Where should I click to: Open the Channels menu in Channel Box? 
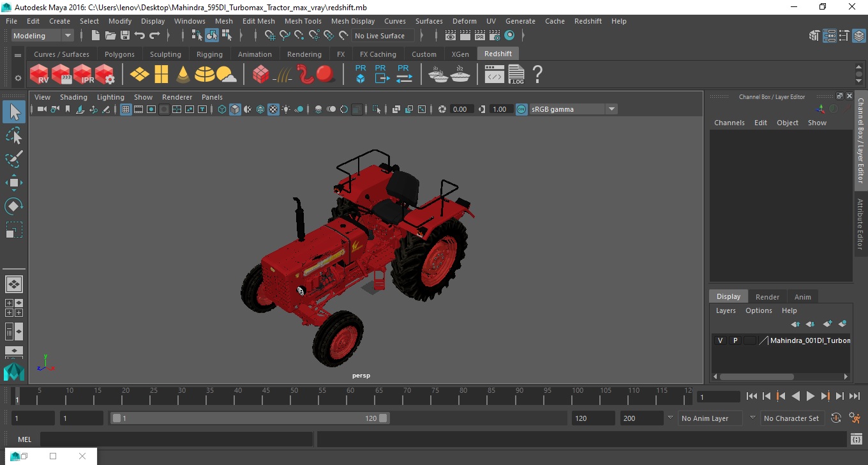tap(730, 123)
